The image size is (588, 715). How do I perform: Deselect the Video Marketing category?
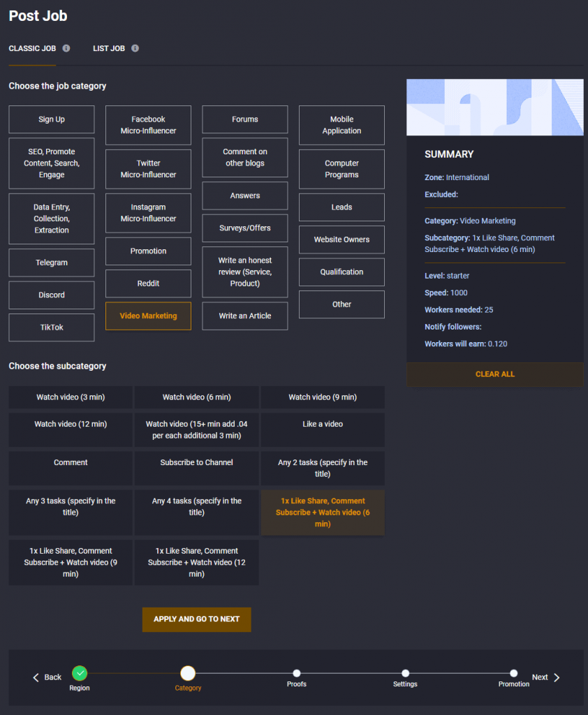click(x=147, y=316)
